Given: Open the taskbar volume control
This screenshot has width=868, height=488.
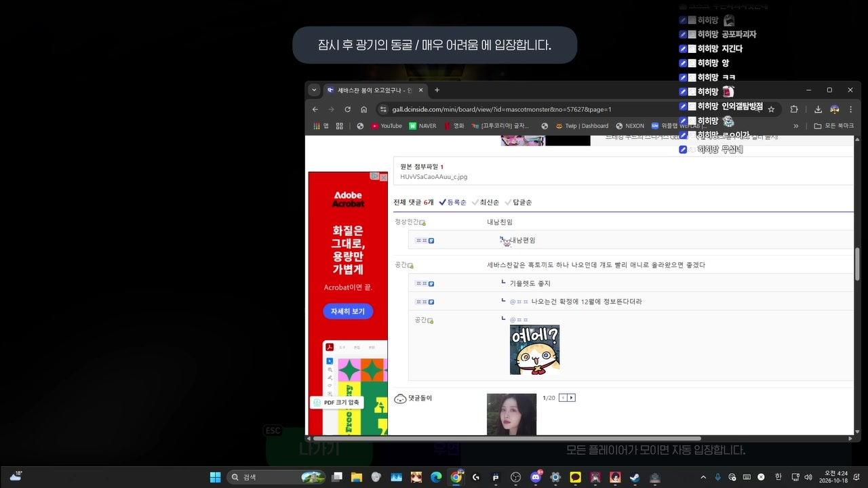Looking at the screenshot, I should pos(808,477).
